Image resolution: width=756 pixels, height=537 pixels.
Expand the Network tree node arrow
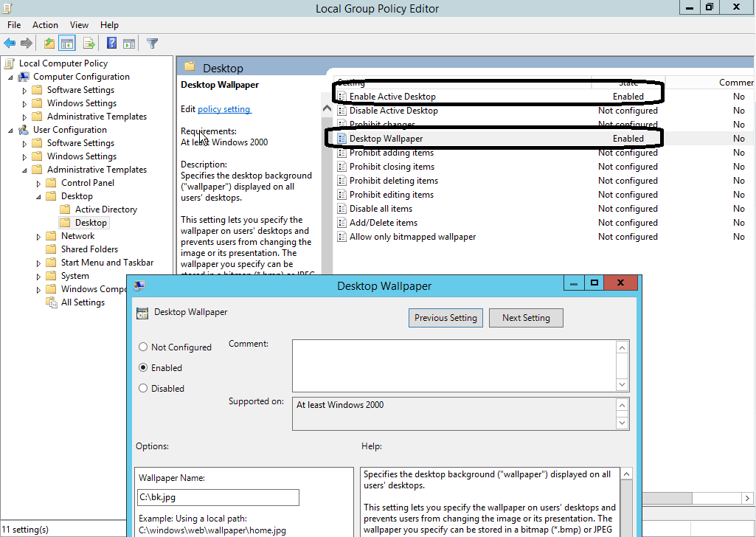(x=39, y=236)
